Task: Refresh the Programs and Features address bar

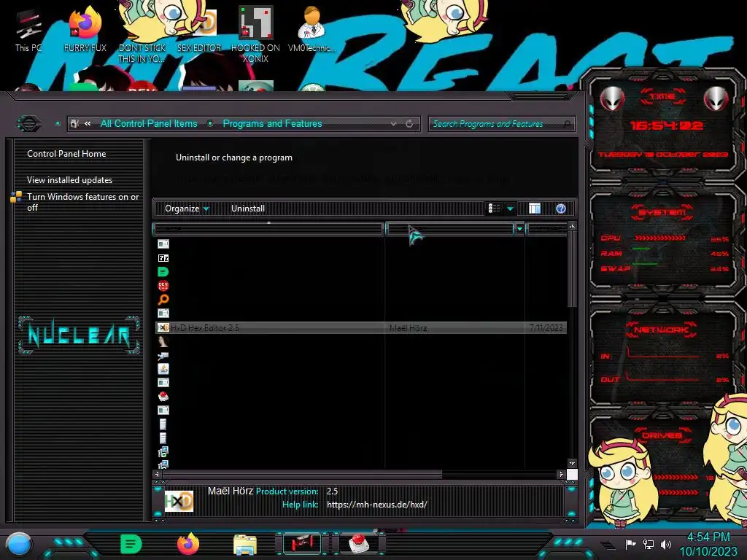Action: 409,124
